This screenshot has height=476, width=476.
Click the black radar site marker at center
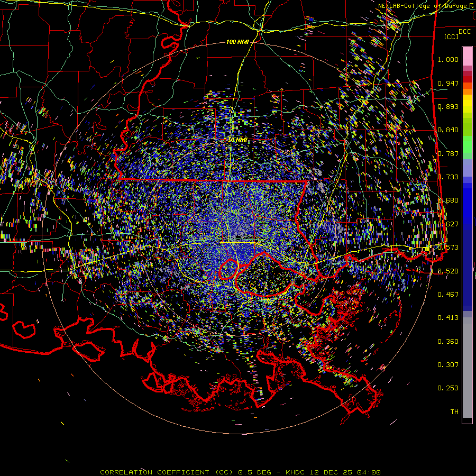(x=239, y=237)
